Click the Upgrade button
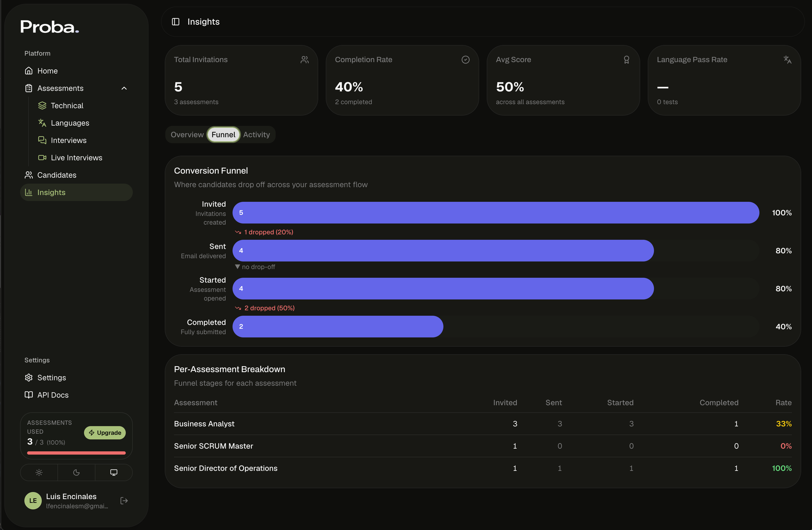812x530 pixels. (x=105, y=433)
